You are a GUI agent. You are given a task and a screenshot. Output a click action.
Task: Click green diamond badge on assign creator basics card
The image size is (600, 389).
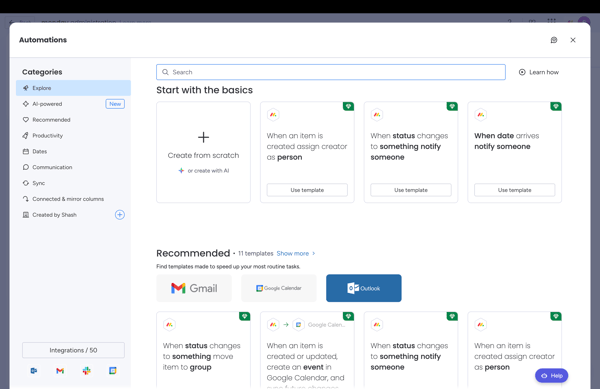pyautogui.click(x=348, y=106)
